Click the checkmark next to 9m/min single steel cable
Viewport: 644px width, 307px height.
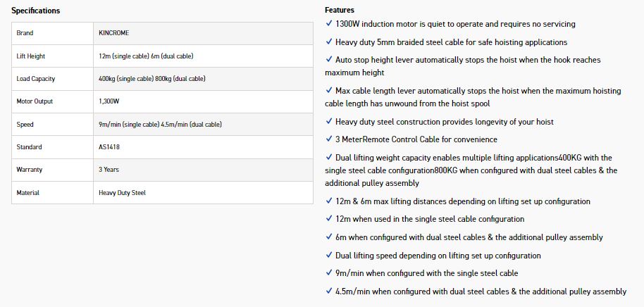click(329, 273)
